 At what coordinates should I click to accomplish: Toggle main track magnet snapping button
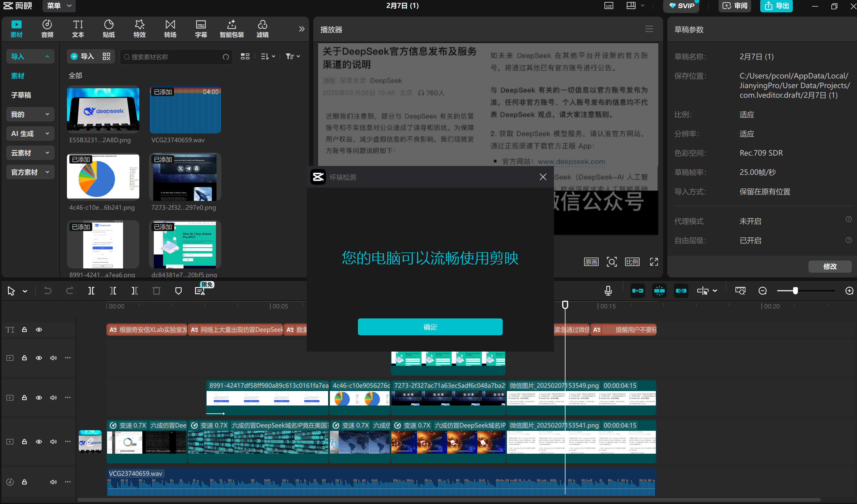pos(638,291)
